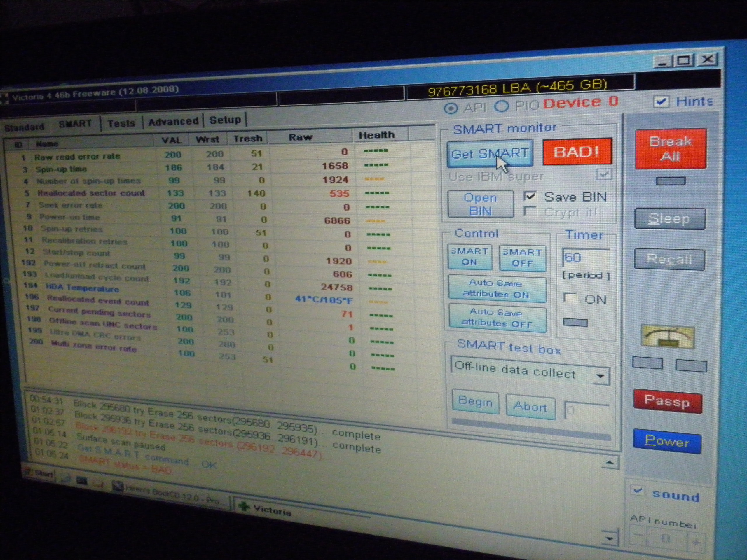Click timer period input field
This screenshot has width=747, height=560.
point(586,258)
